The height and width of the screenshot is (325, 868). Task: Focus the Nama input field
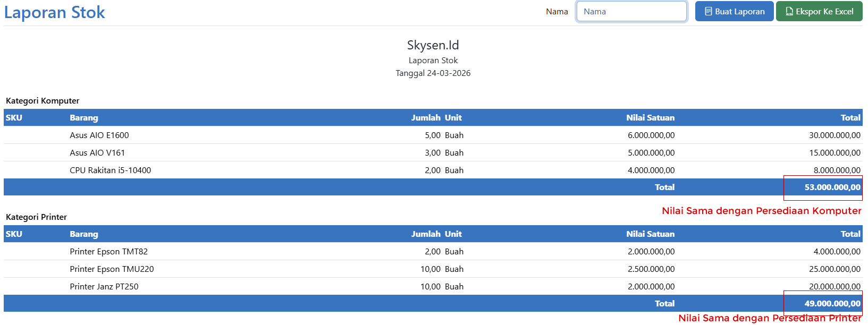coord(631,11)
